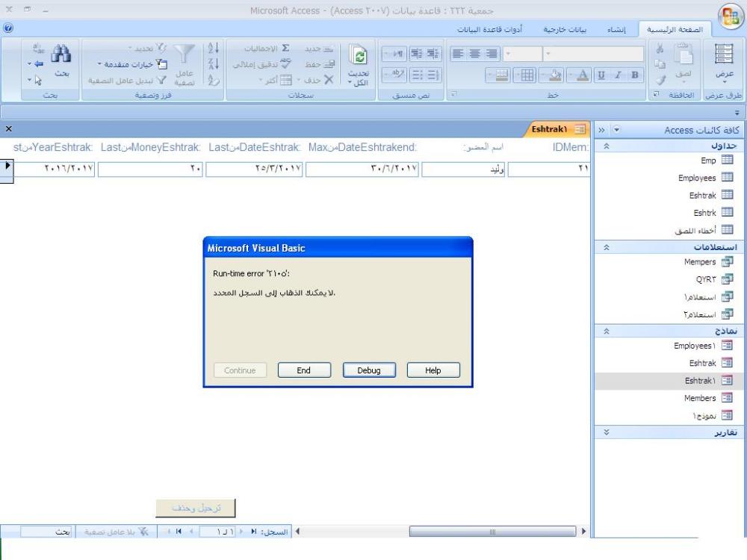Click the gridlines icon
The width and height of the screenshot is (747, 560).
527,75
